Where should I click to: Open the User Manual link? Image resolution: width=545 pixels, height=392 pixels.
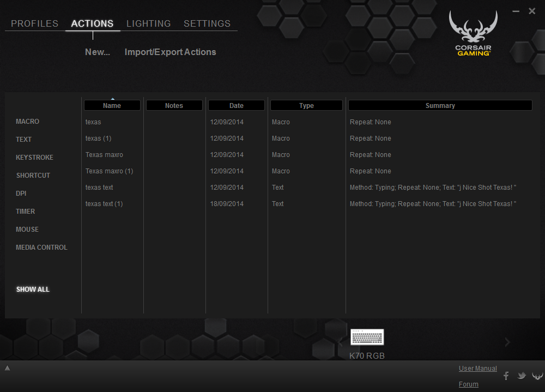(x=477, y=369)
